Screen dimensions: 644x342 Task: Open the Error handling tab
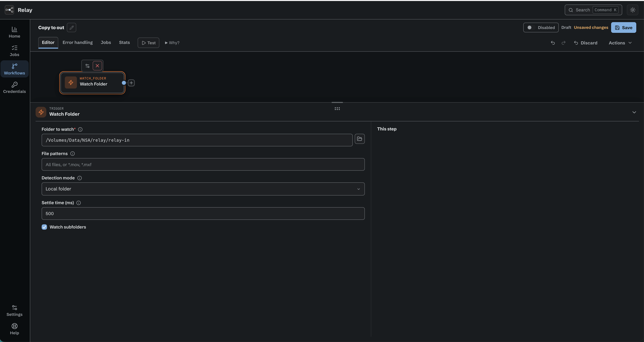tap(78, 42)
